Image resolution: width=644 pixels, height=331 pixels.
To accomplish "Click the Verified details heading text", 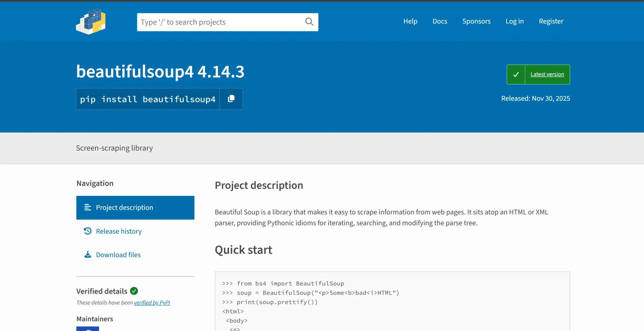I will (102, 291).
